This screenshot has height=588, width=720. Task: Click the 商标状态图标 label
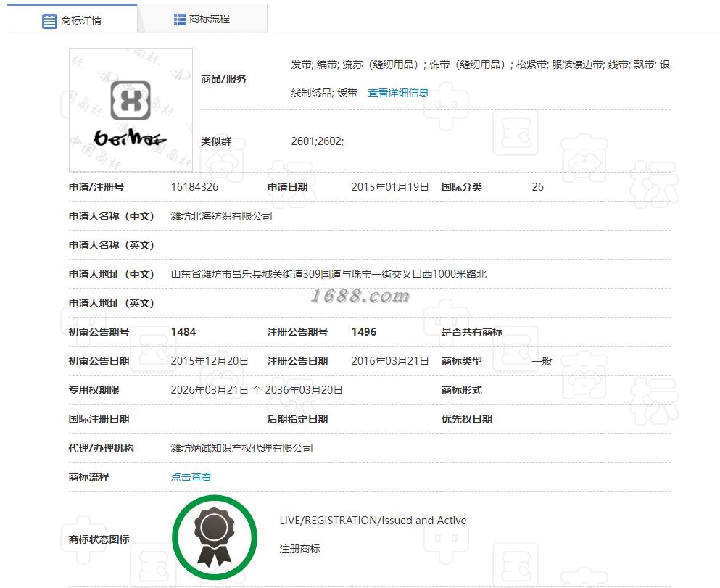click(x=99, y=539)
